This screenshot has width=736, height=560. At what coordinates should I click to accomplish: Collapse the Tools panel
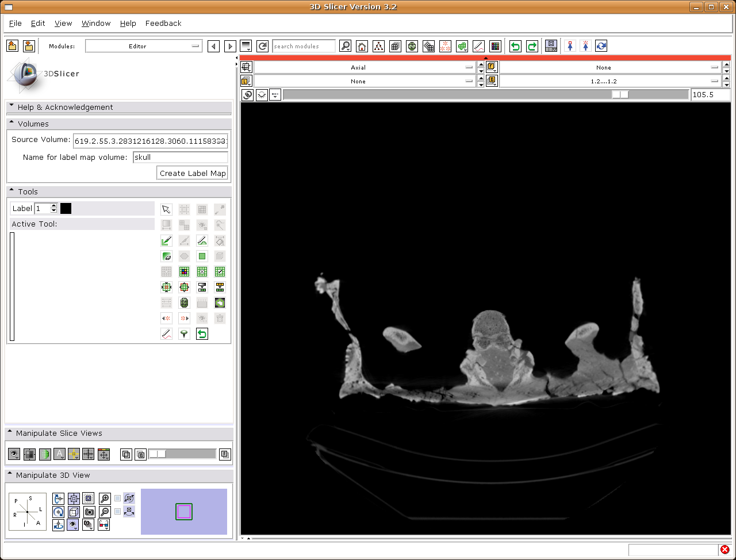[118, 191]
